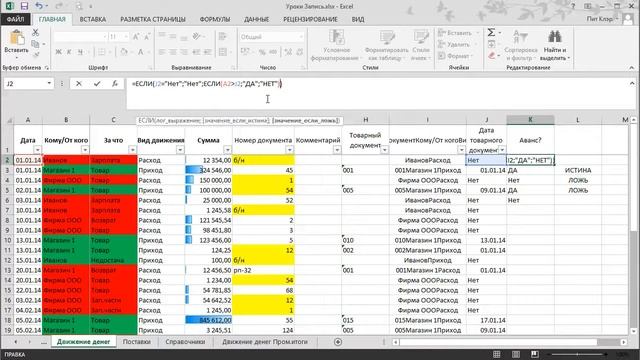Click the Cut scissors icon
The width and height of the screenshot is (640, 360).
click(36, 32)
